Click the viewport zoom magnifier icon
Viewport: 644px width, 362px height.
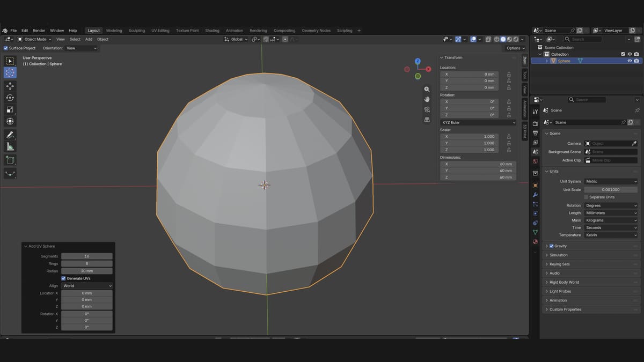pyautogui.click(x=427, y=90)
